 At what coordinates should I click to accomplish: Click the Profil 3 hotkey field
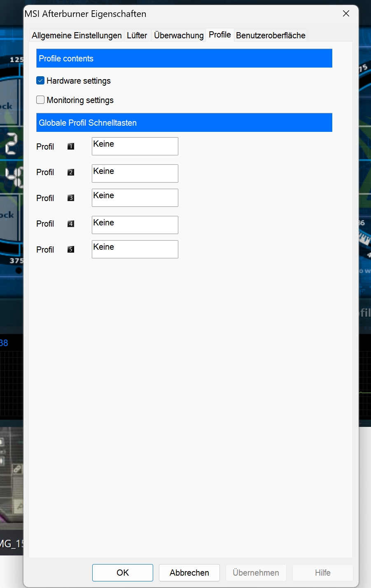coord(135,198)
